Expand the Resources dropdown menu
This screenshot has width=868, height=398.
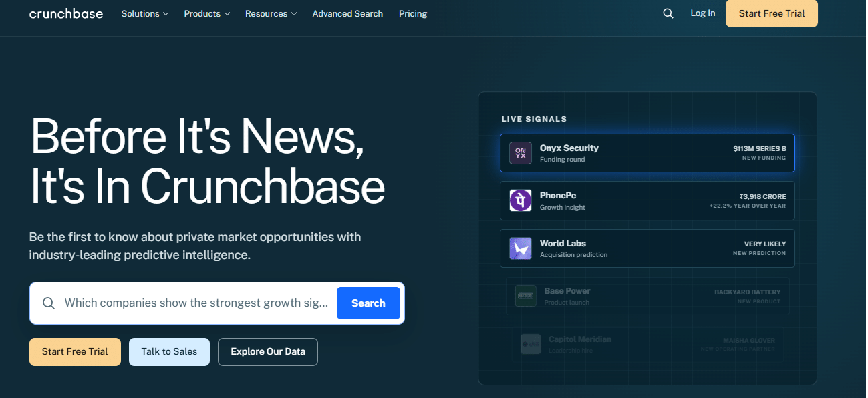tap(271, 13)
